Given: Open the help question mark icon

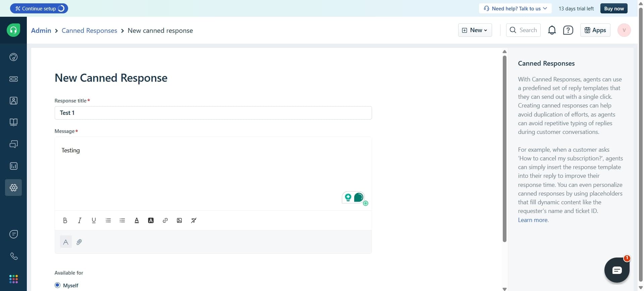Looking at the screenshot, I should (568, 30).
